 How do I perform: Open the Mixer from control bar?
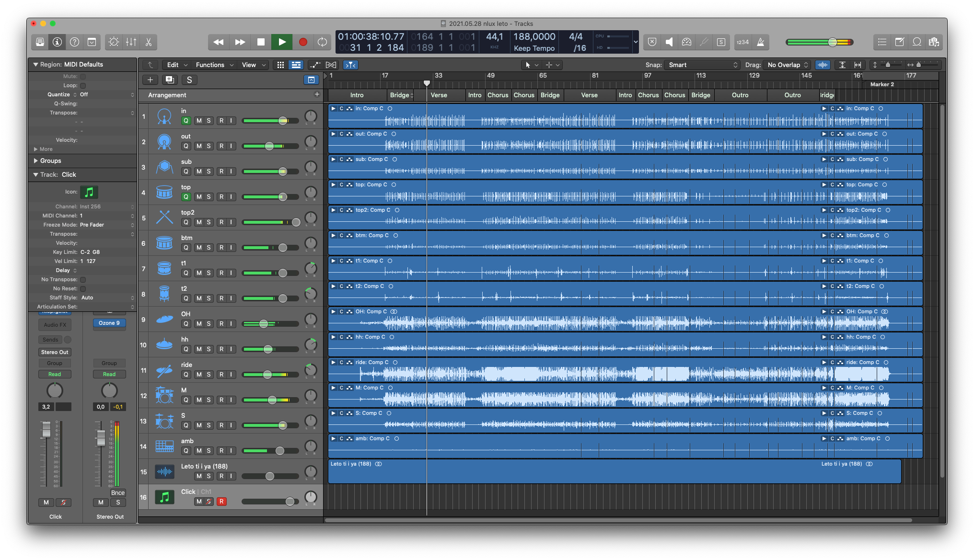pos(131,42)
